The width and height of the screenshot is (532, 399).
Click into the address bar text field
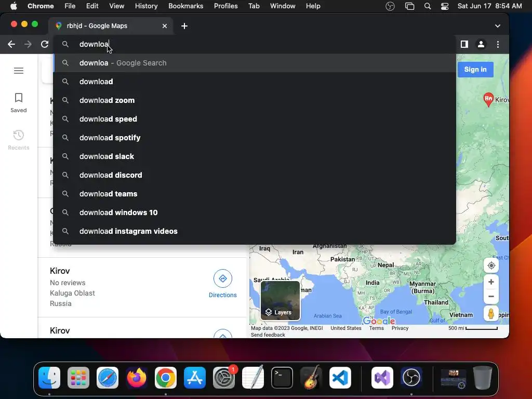[255, 44]
